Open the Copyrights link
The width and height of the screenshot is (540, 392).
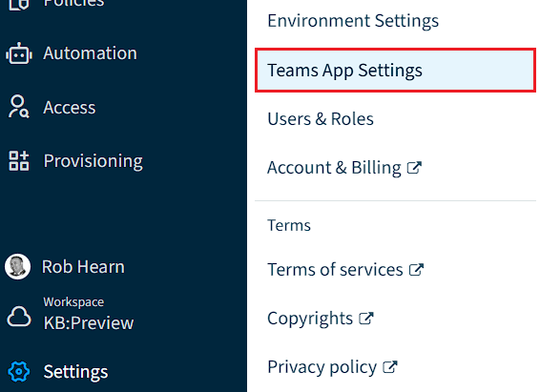pos(310,319)
